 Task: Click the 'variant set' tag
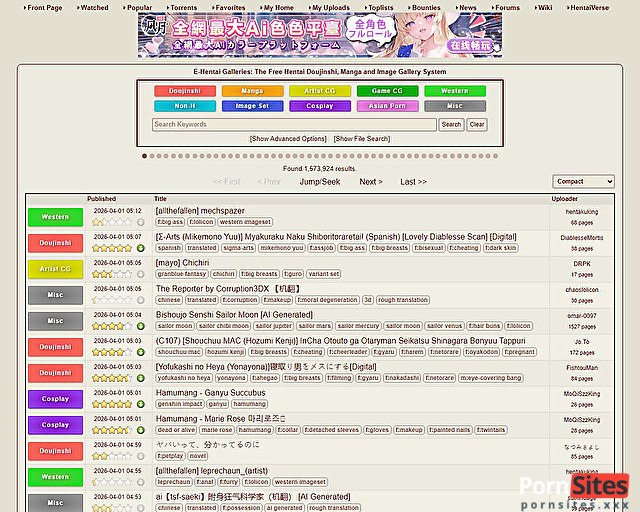pos(324,274)
